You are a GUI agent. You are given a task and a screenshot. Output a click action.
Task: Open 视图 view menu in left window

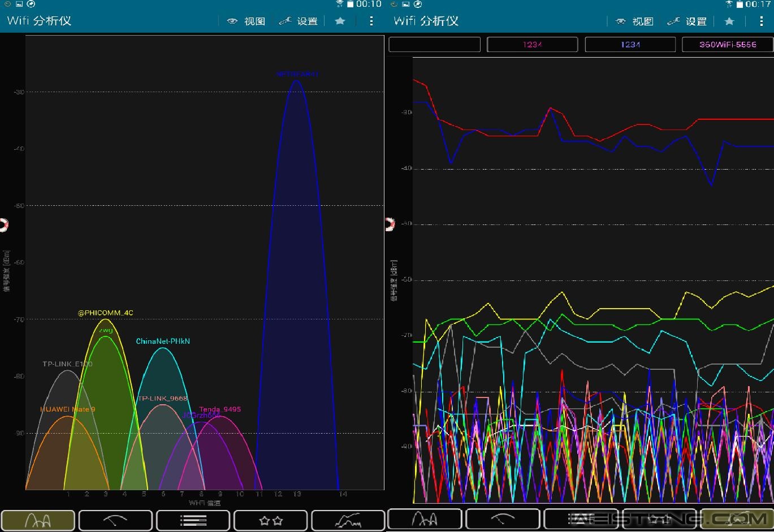(247, 21)
